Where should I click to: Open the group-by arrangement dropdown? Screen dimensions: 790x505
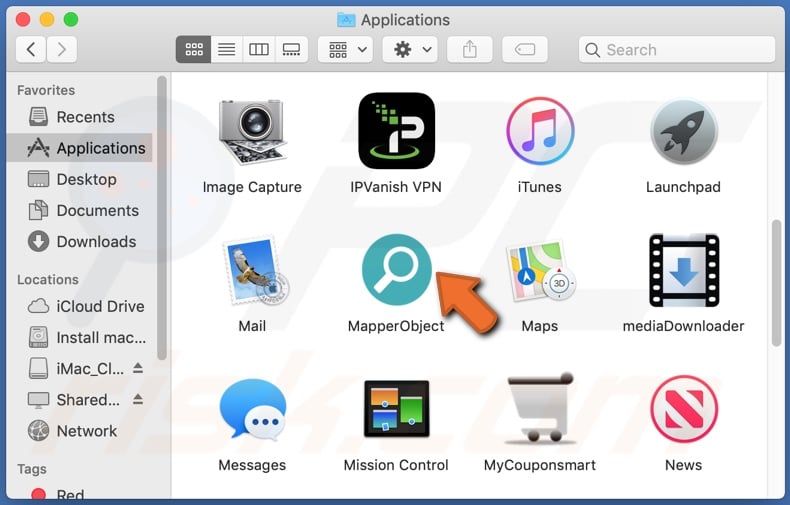click(346, 49)
